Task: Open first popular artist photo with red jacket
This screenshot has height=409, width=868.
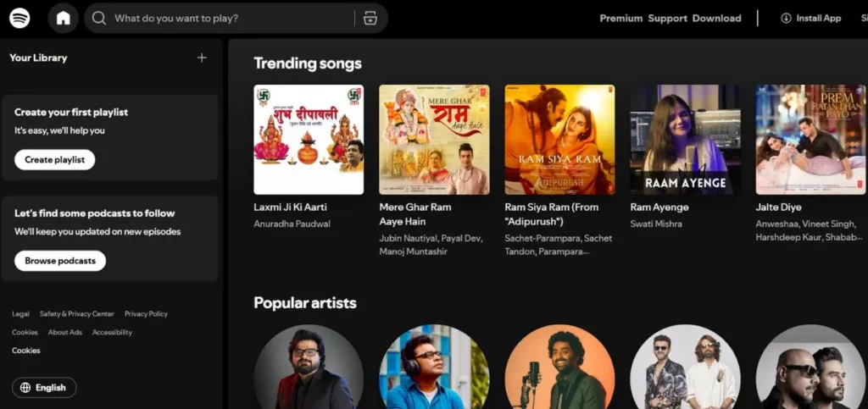Action: point(309,367)
